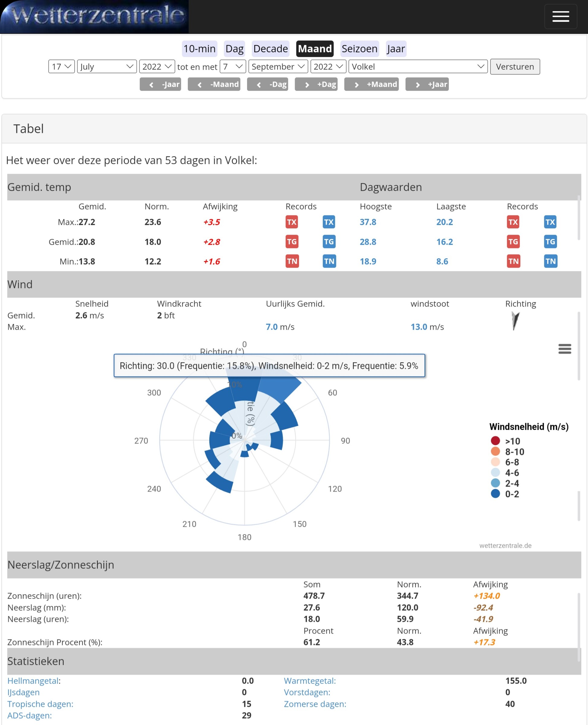Switch to the Seizoen tab
The image size is (588, 725).
tap(359, 49)
